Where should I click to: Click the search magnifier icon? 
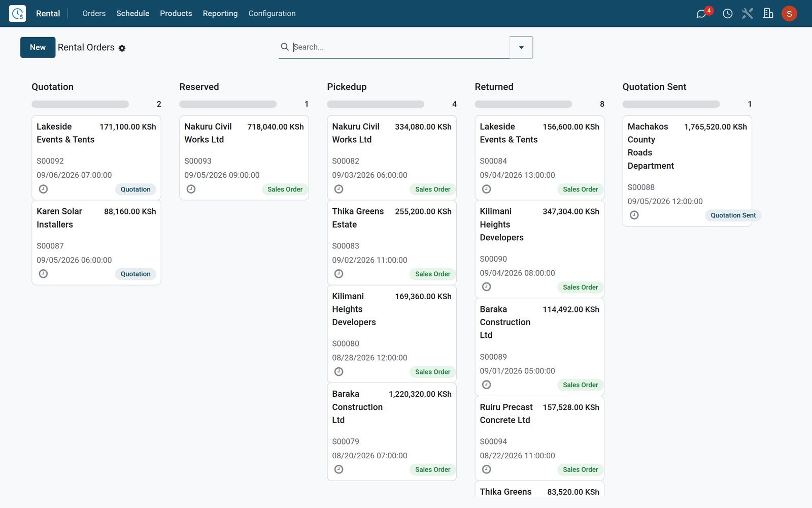coord(285,47)
